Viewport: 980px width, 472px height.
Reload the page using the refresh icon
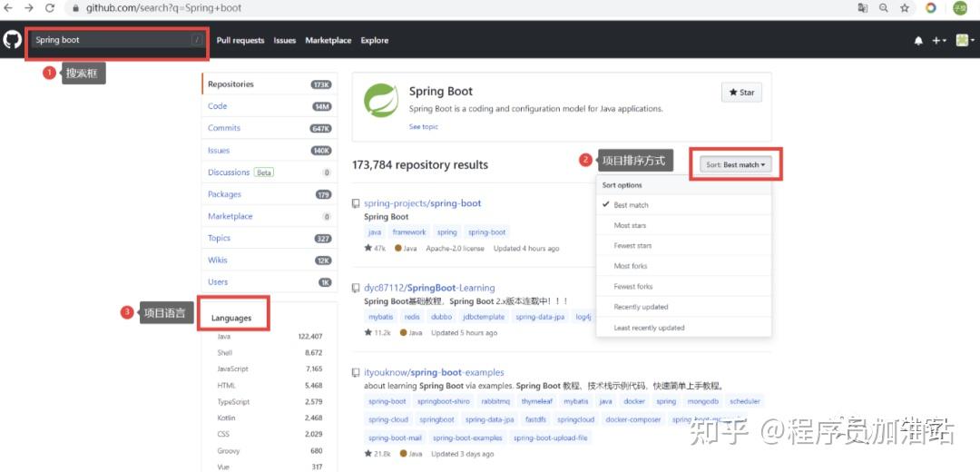point(50,8)
